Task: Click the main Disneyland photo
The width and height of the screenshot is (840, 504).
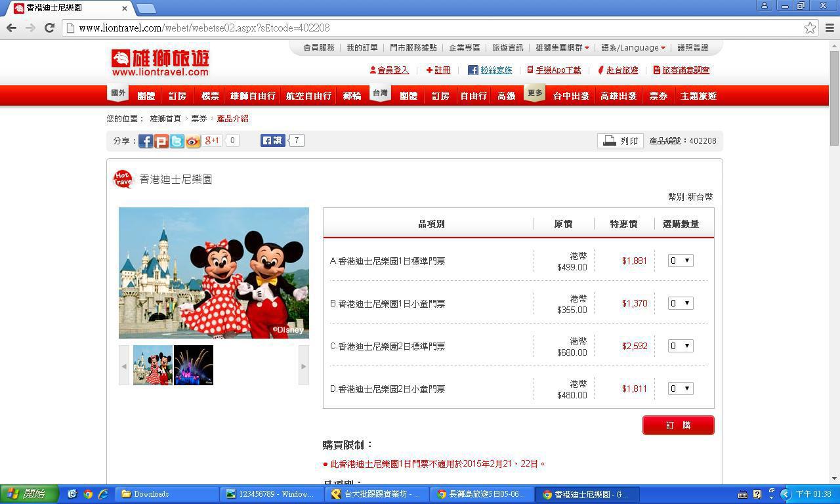Action: click(x=214, y=273)
